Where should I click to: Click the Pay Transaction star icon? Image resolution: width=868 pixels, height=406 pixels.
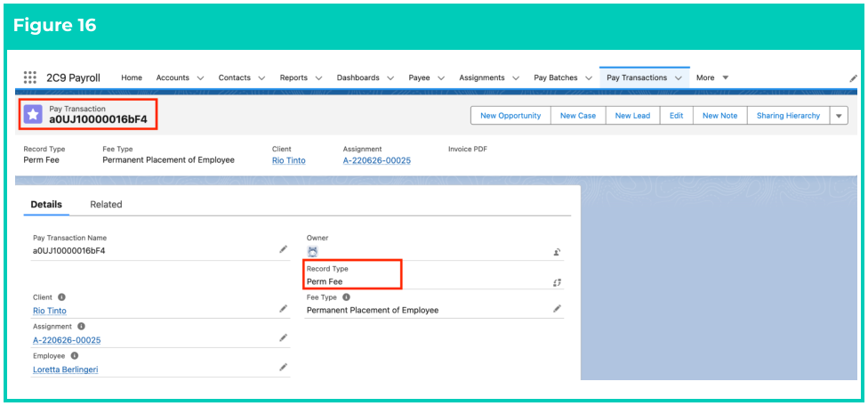33,115
